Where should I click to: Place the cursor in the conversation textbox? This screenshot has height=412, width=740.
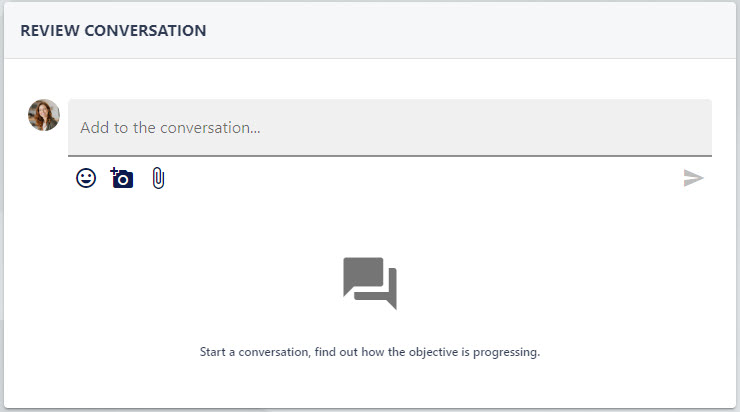[390, 127]
